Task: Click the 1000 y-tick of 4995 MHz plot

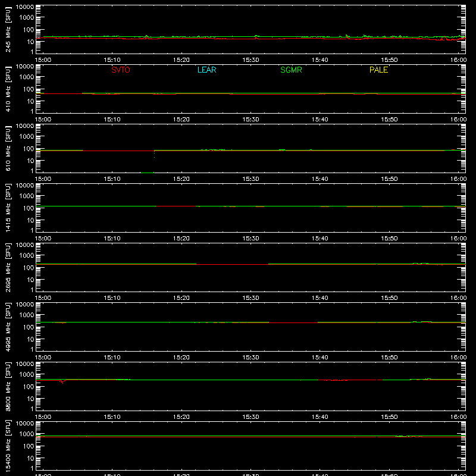Action: pyautogui.click(x=27, y=315)
